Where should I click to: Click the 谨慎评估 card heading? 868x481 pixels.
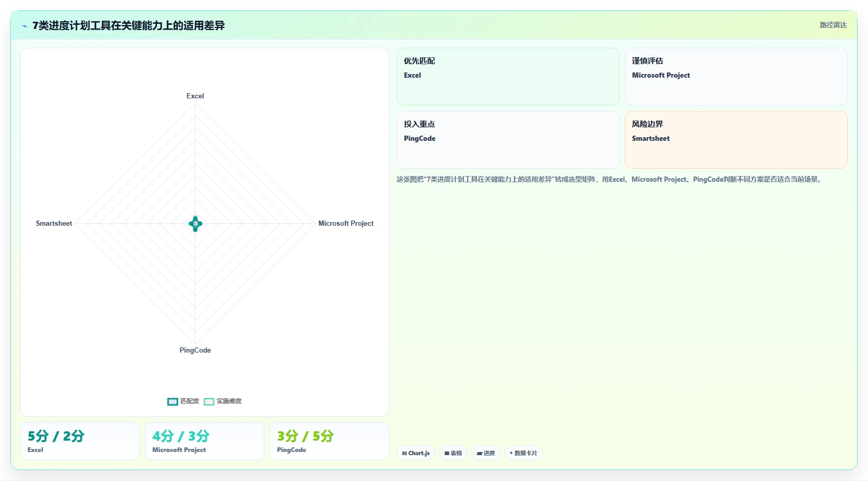(647, 61)
